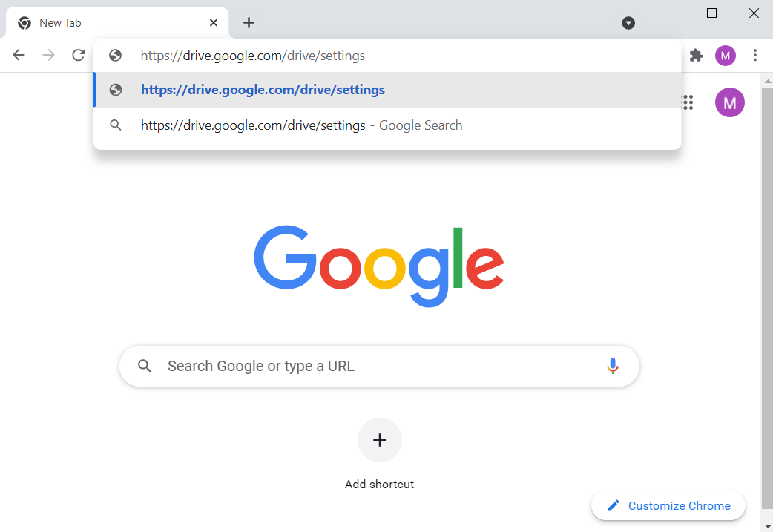Click the Chrome profile avatar in the toolbar
Image resolution: width=773 pixels, height=532 pixels.
click(726, 56)
